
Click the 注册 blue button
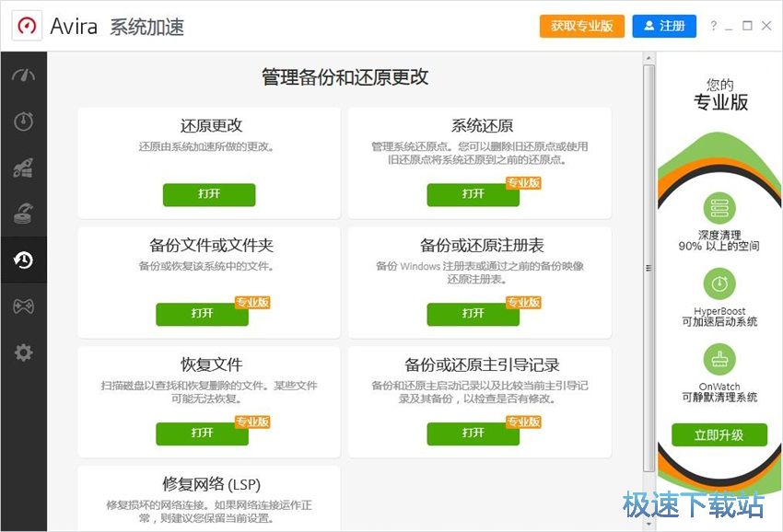pyautogui.click(x=664, y=26)
